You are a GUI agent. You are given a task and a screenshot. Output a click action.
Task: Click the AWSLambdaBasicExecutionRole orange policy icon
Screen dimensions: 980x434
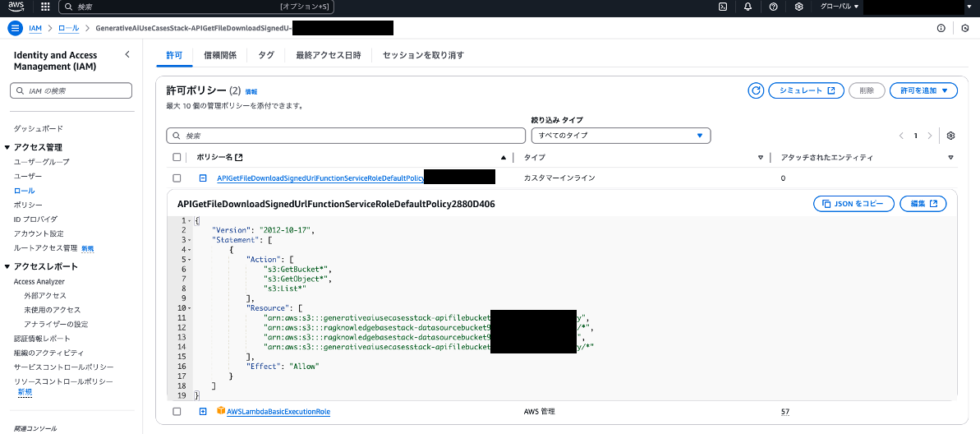point(221,411)
